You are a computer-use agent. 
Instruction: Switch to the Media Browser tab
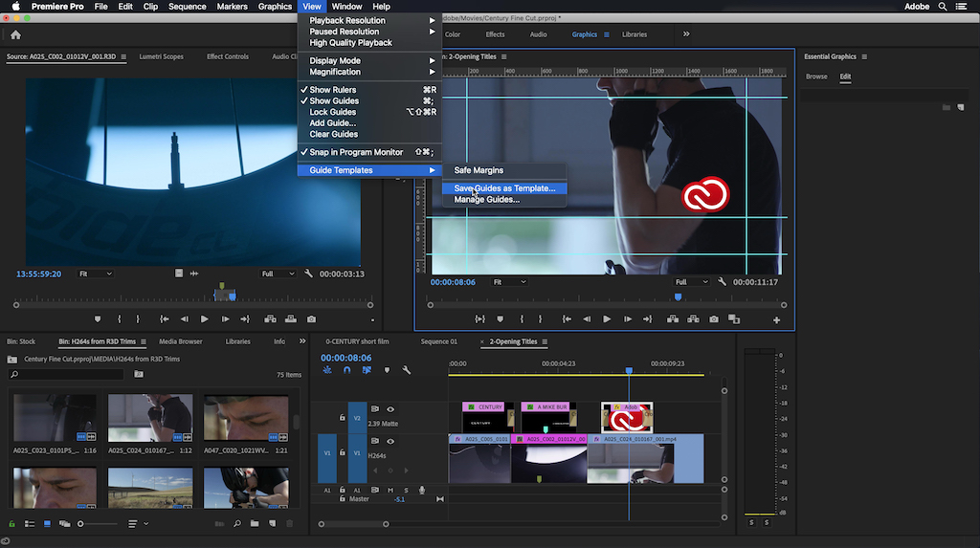click(180, 341)
